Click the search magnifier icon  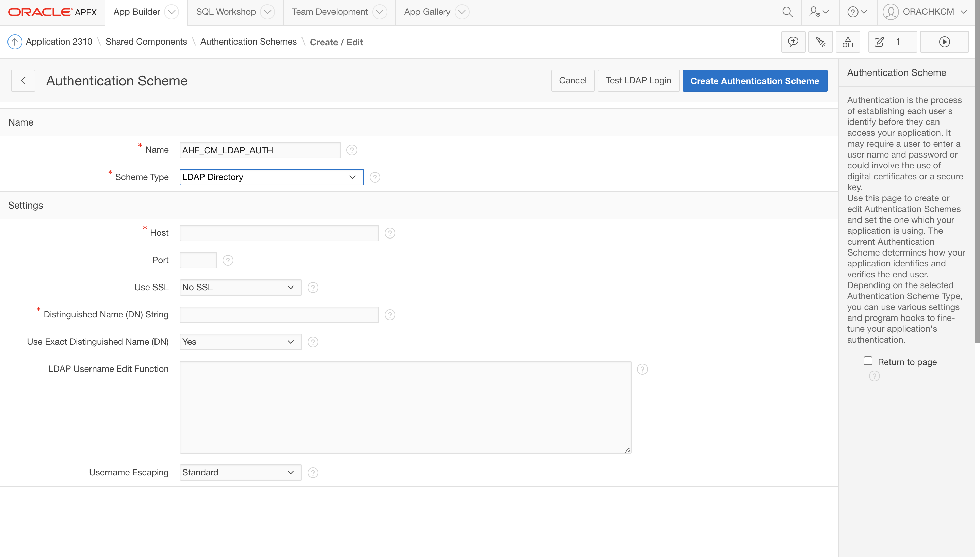pos(787,12)
